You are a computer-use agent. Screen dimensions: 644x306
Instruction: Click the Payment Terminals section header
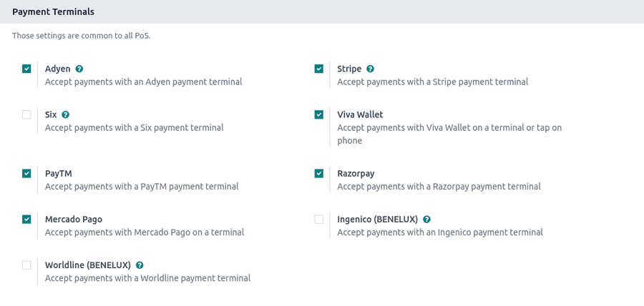(53, 12)
